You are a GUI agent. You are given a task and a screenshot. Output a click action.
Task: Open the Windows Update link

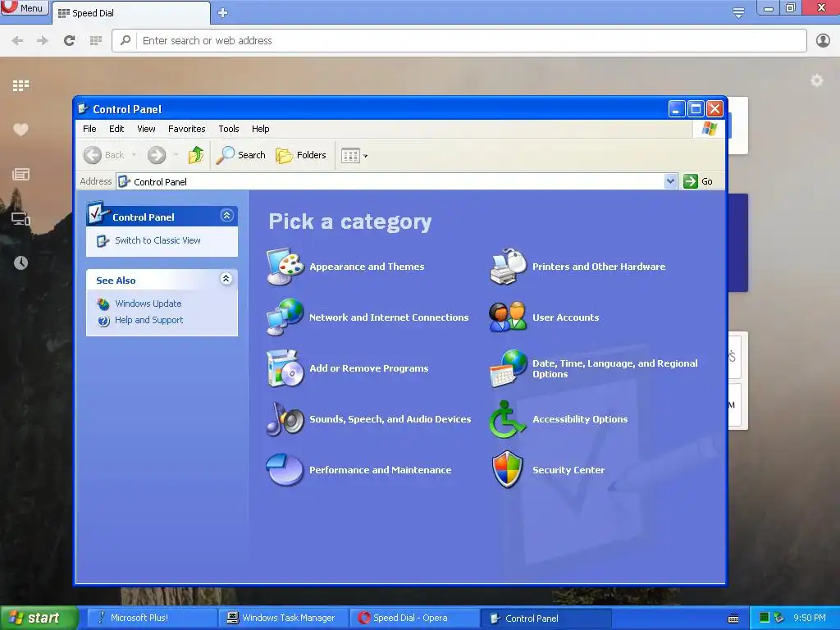[148, 304]
